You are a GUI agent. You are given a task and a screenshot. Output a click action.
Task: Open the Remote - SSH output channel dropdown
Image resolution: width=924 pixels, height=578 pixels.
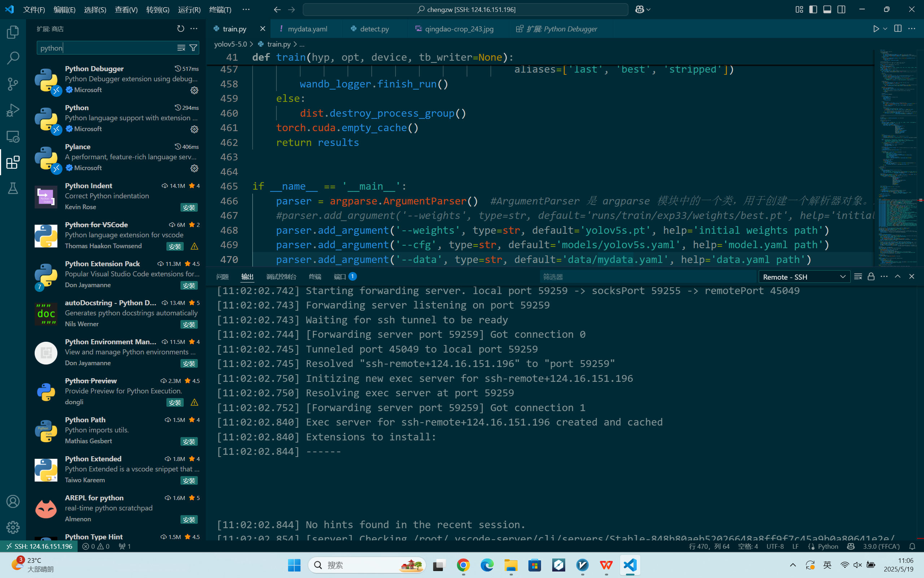coord(804,277)
